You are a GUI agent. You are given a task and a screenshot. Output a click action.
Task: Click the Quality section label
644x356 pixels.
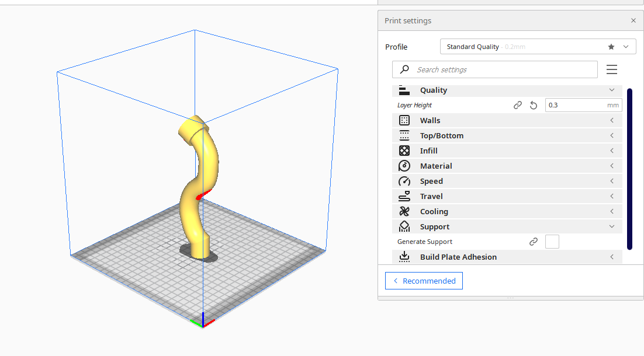433,90
